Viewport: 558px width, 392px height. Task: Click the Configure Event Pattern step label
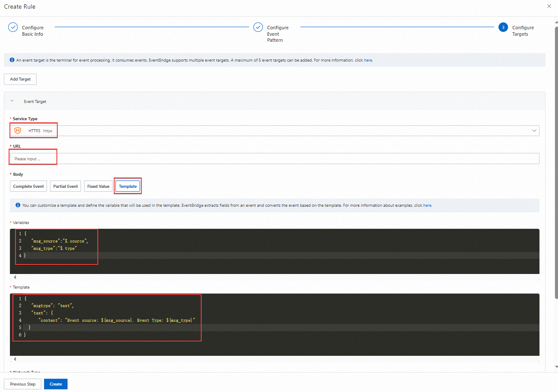tap(278, 34)
